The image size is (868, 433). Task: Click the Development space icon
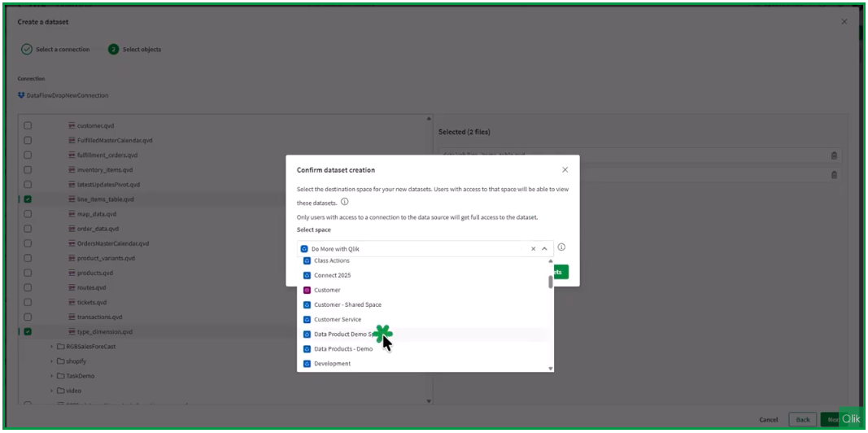(307, 364)
